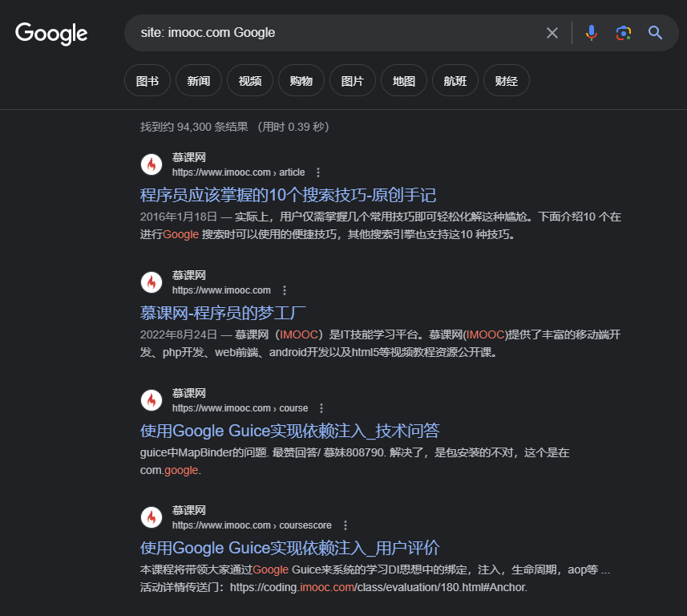
Task: Click the URL https://www.imooc.com › article
Action: (238, 172)
